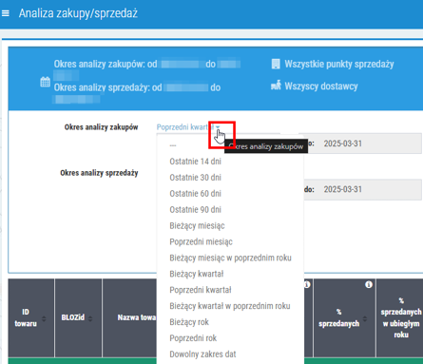Click the building icon beside Wszystkie punkty sprzedaży
The width and height of the screenshot is (423, 364).
pyautogui.click(x=276, y=64)
